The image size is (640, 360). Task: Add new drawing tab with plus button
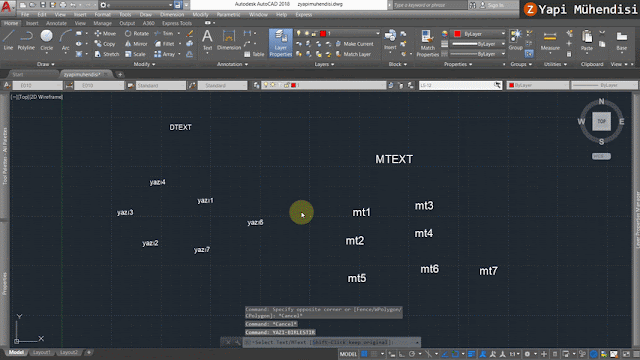[120, 74]
